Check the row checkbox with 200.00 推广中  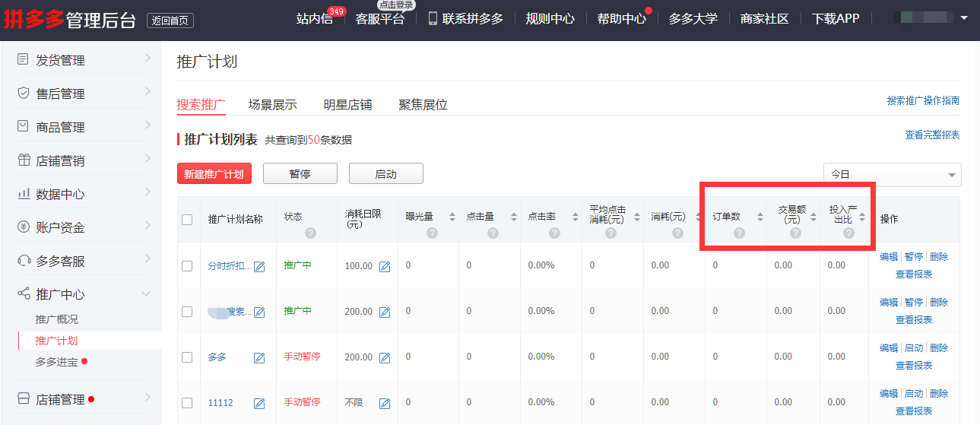pos(187,311)
